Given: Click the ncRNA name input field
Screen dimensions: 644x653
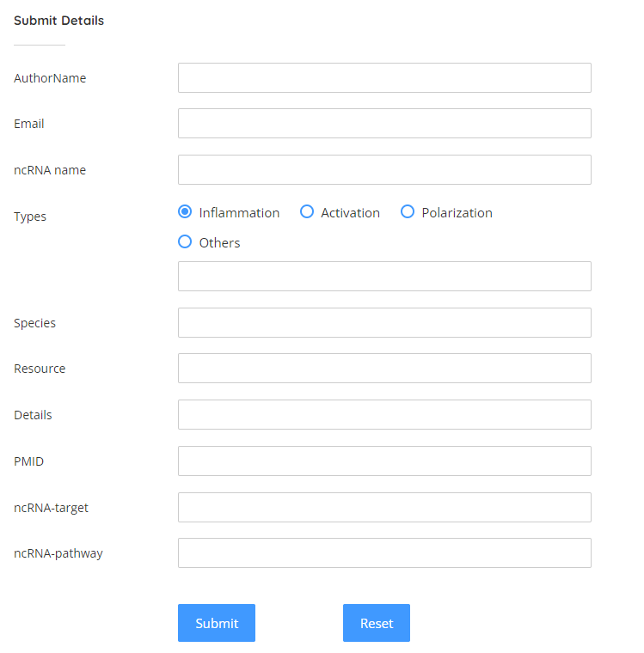Looking at the screenshot, I should coord(384,170).
